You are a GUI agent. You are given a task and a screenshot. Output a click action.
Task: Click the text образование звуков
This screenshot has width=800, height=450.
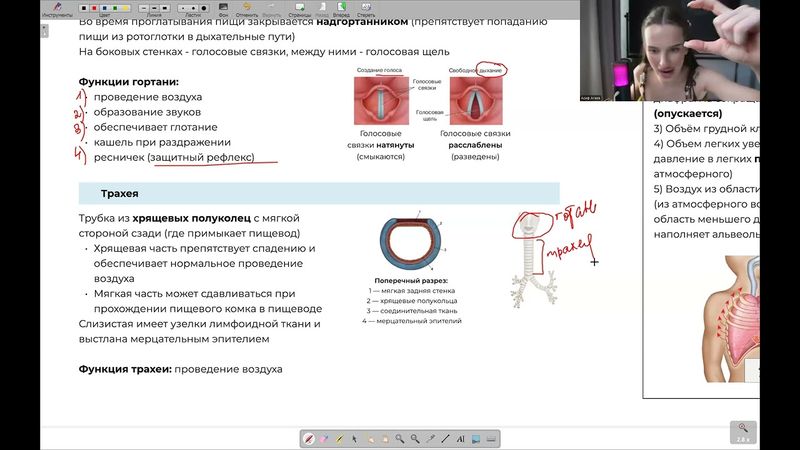point(147,112)
